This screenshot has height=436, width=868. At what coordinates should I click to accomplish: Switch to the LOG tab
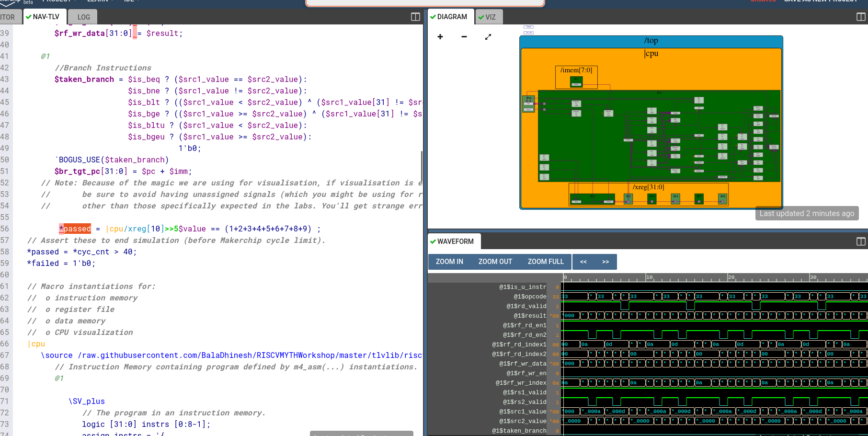82,16
